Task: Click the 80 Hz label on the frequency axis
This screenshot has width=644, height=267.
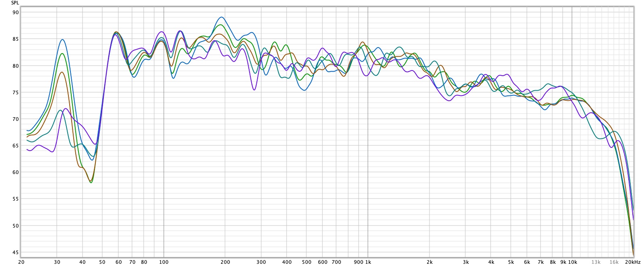Action: pyautogui.click(x=144, y=262)
